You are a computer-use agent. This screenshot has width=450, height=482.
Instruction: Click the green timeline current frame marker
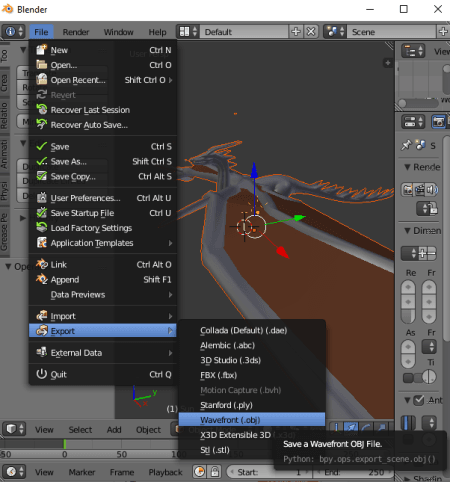point(64,444)
